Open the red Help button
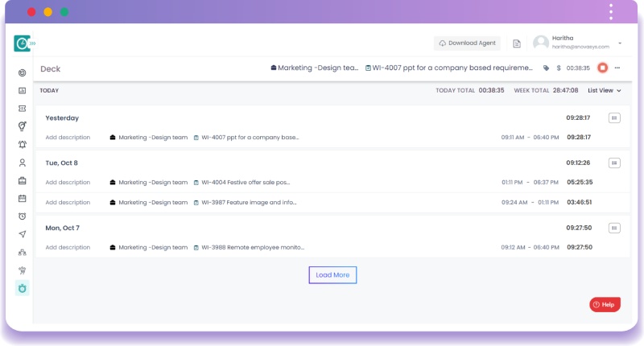644x346 pixels. pos(605,305)
